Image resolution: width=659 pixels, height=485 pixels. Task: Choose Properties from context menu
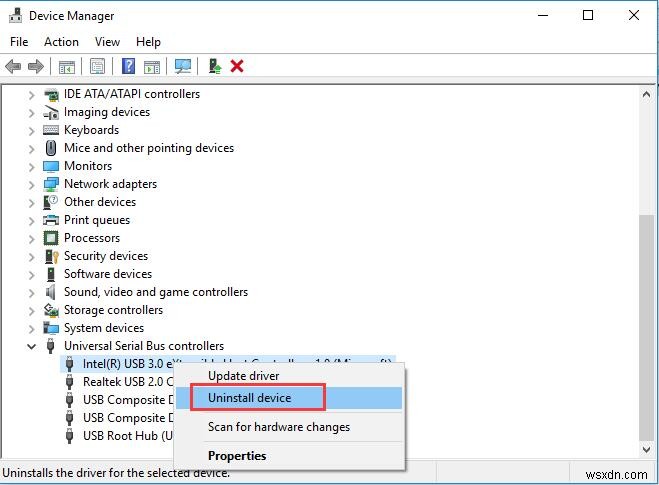point(289,456)
